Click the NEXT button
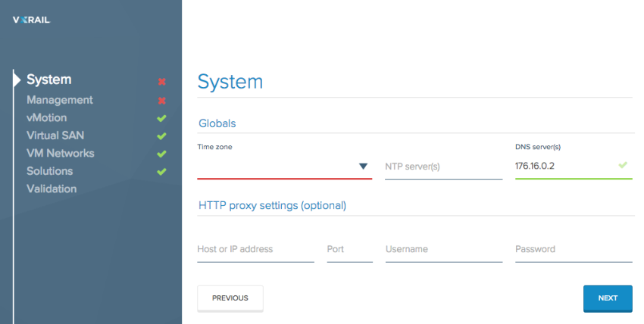Screen dimensions: 644x324 (608, 298)
